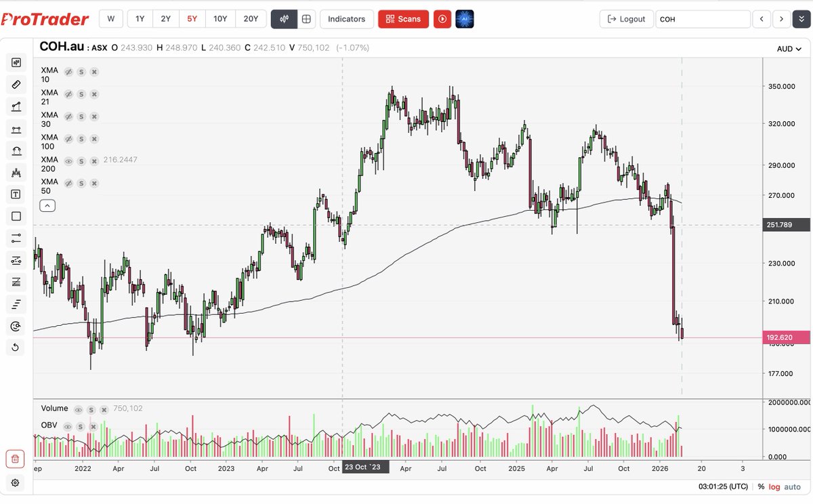Viewport: 813px width, 504px height.
Task: Toggle OBV visibility off
Action: coord(67,426)
